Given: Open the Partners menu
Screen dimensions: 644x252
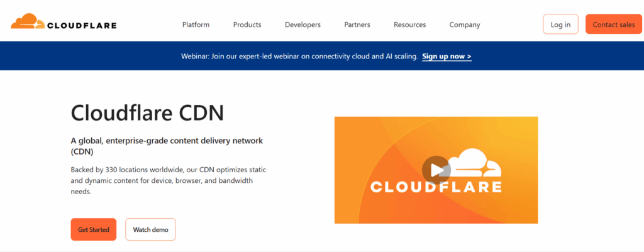Looking at the screenshot, I should pyautogui.click(x=357, y=25).
